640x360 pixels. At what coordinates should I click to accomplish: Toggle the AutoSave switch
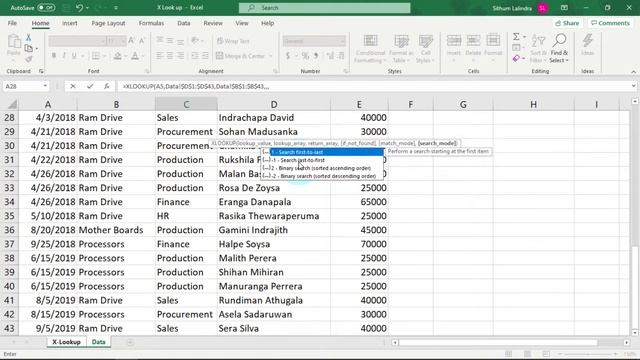pyautogui.click(x=46, y=7)
